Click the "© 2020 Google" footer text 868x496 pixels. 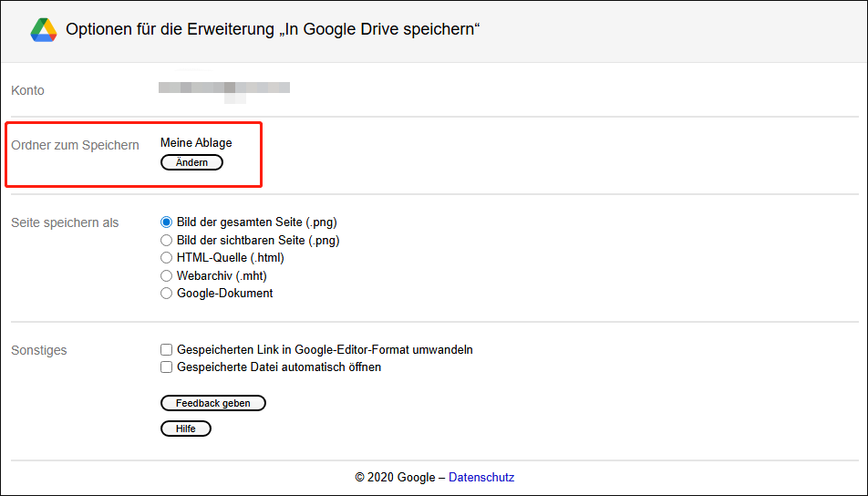click(394, 477)
